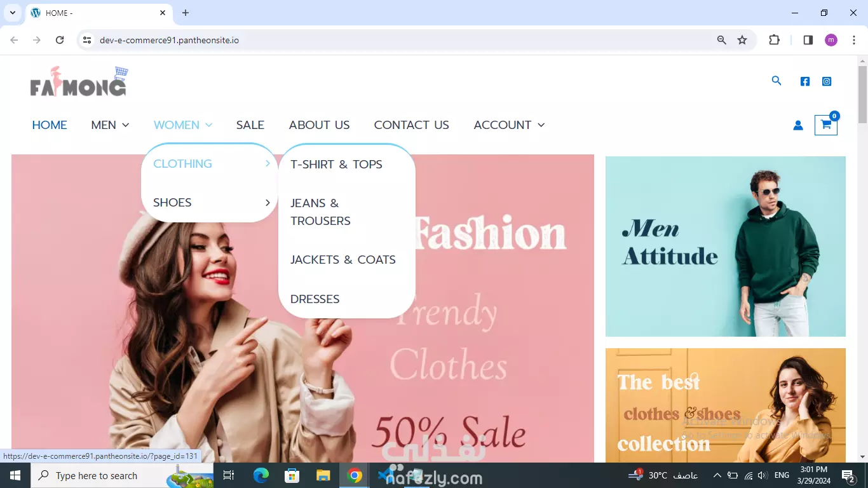This screenshot has height=488, width=868.
Task: Choose JEANS & TROUSERS category
Action: (320, 212)
